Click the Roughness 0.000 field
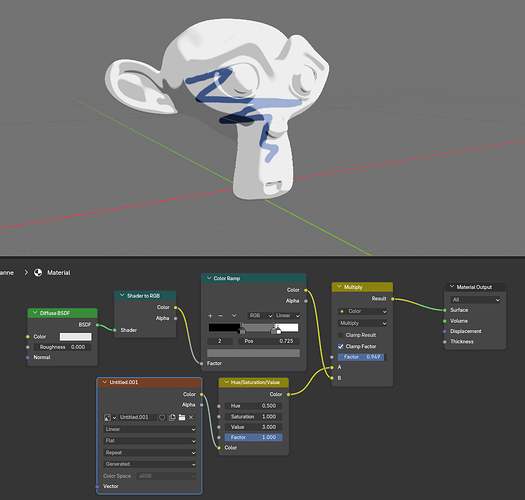The image size is (525, 500). (63, 347)
